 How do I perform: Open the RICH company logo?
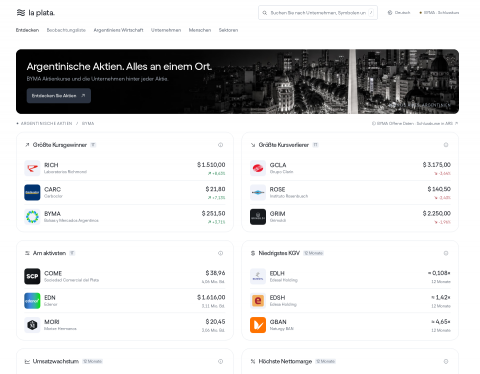click(x=32, y=168)
